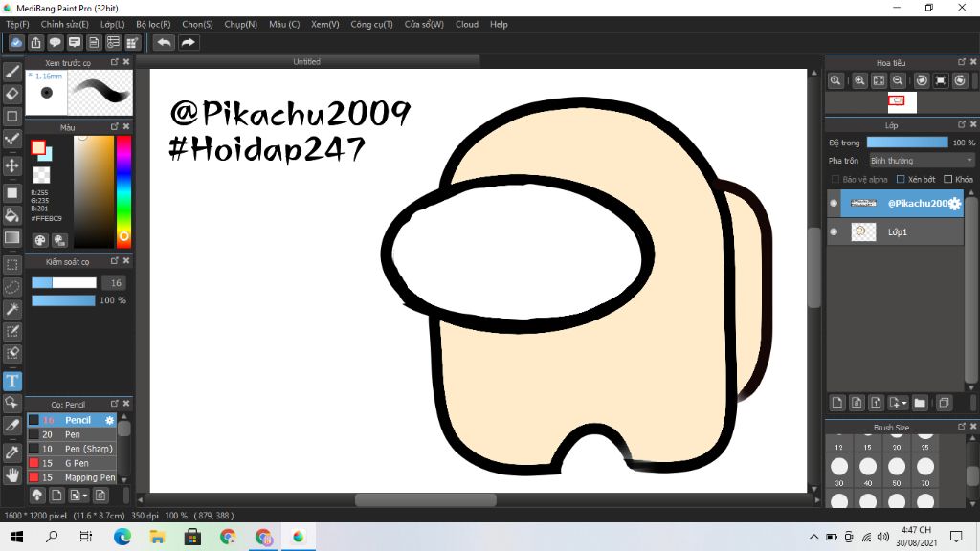Select the G Pen brush
Viewport: 980px width, 551px height.
point(71,464)
